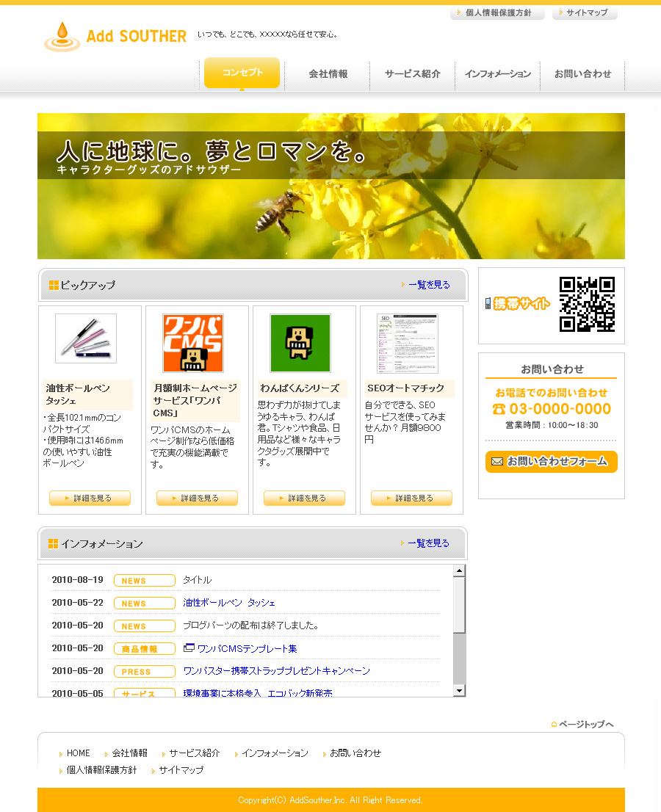Click the Add SOUTHER logo
The height and width of the screenshot is (812, 661).
(115, 37)
